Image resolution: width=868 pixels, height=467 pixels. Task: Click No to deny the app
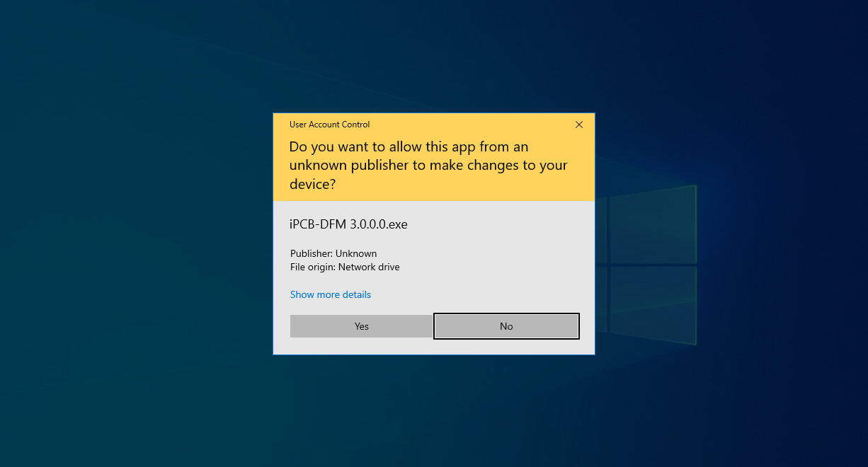click(x=506, y=326)
